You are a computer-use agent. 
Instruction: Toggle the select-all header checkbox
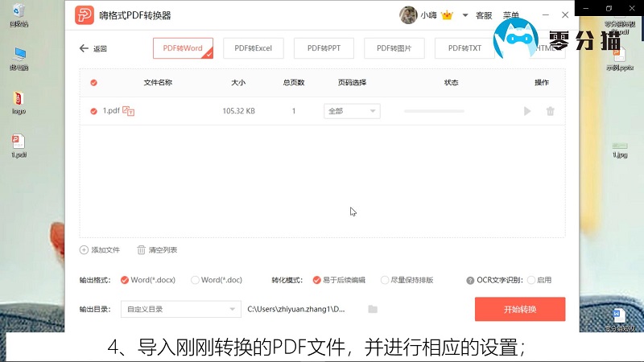pos(93,83)
